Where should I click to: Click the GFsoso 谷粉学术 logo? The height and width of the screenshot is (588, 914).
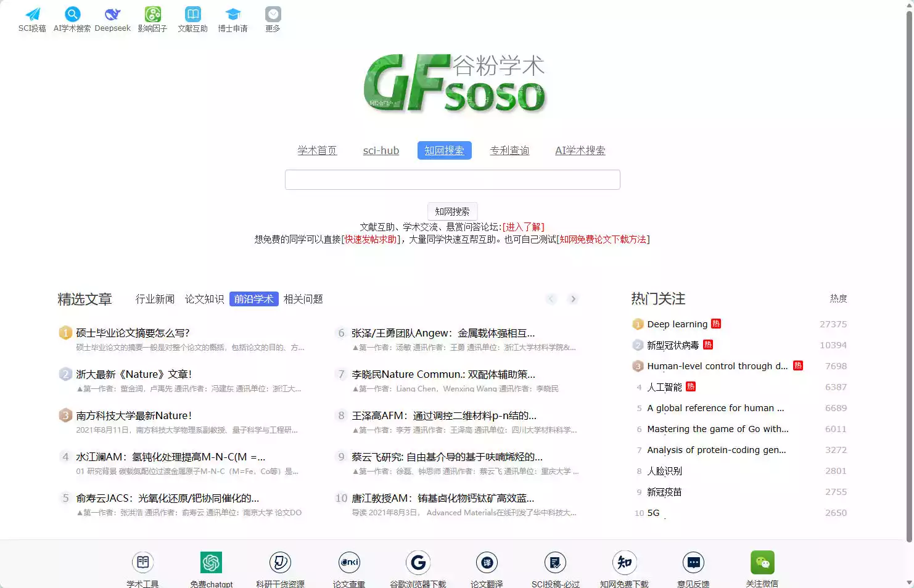[x=455, y=83]
